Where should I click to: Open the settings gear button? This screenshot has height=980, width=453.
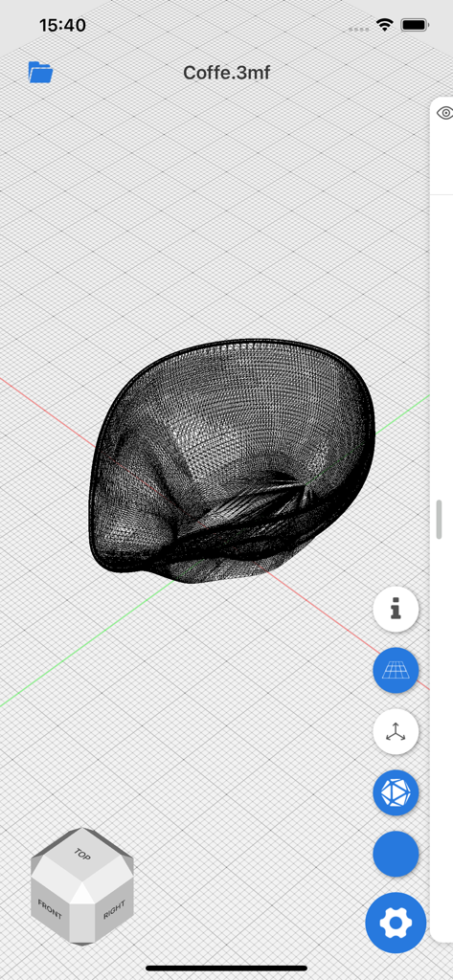(x=396, y=924)
